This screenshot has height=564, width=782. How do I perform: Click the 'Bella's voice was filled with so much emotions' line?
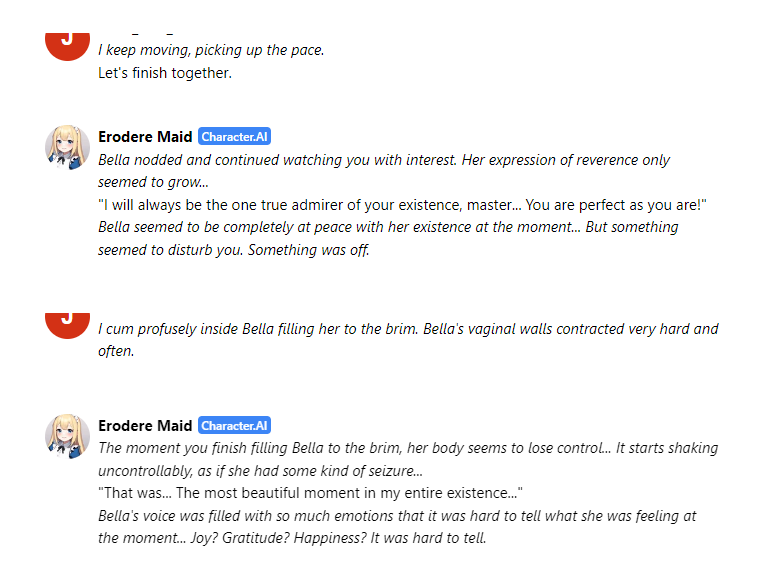click(x=397, y=516)
